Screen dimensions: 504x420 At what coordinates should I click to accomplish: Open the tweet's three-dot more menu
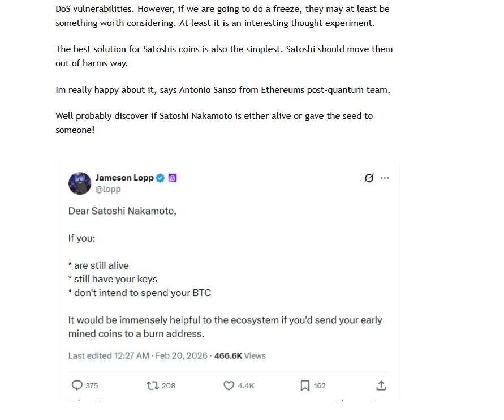tap(385, 178)
